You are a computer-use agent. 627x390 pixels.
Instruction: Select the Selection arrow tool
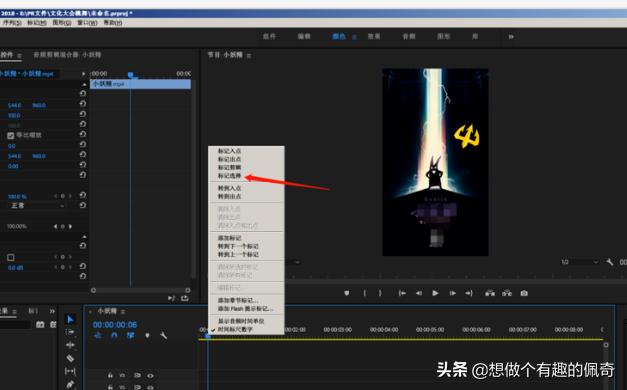70,319
